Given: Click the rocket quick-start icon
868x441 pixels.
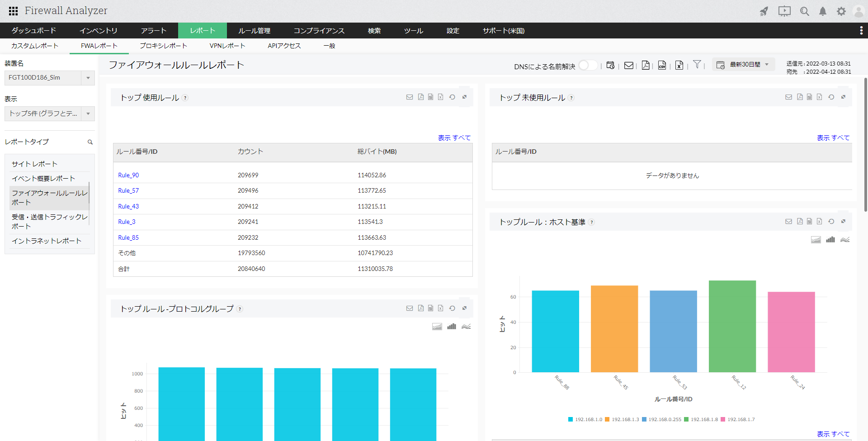Looking at the screenshot, I should coord(764,11).
